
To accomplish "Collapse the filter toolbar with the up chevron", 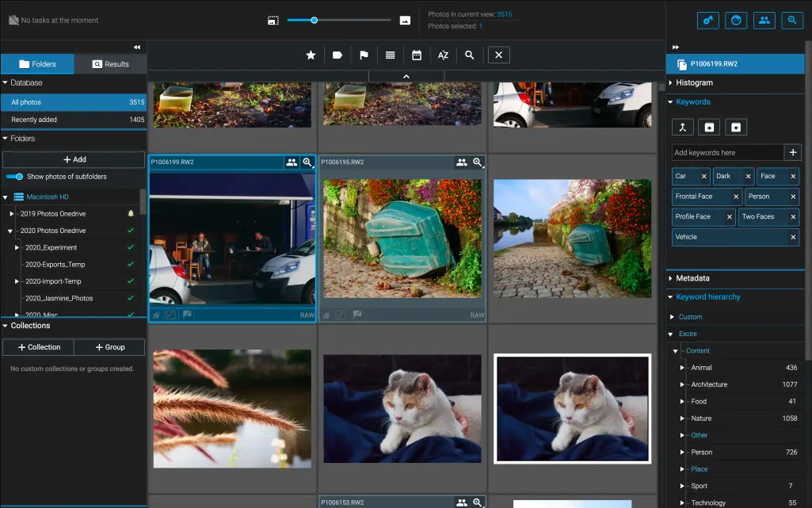I will (x=406, y=76).
